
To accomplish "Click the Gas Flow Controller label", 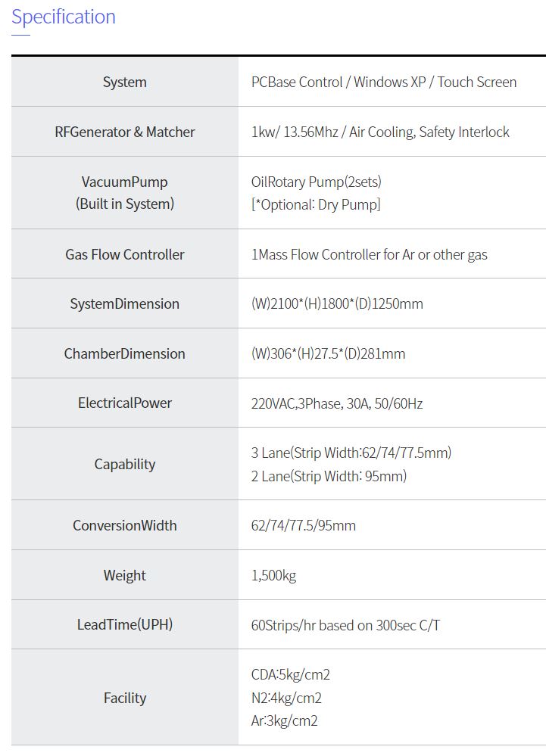I will point(125,254).
